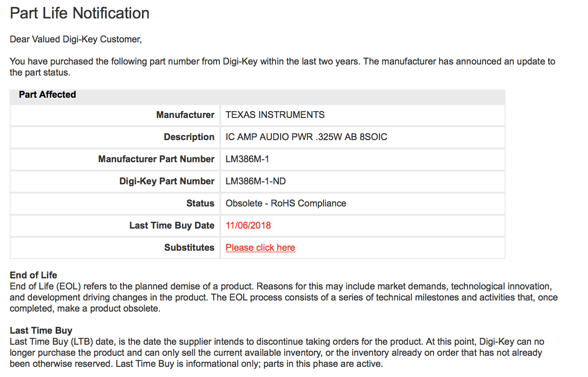588x377 pixels.
Task: Select the 'Status' row label
Action: [200, 203]
